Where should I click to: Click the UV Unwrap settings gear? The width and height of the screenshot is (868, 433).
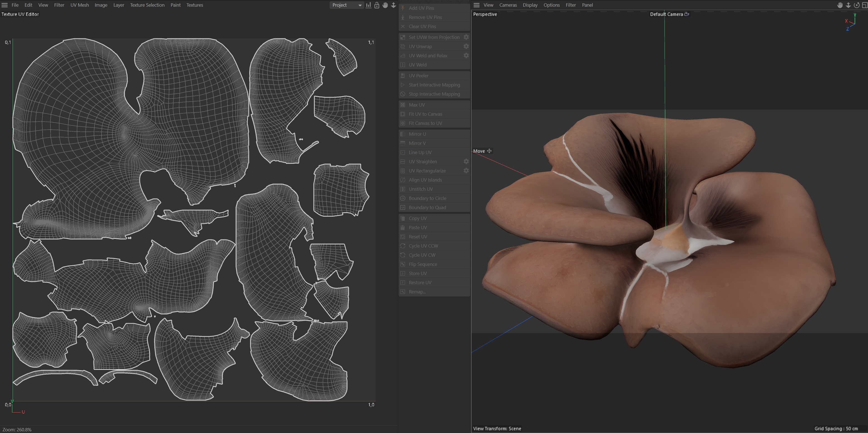pyautogui.click(x=466, y=46)
